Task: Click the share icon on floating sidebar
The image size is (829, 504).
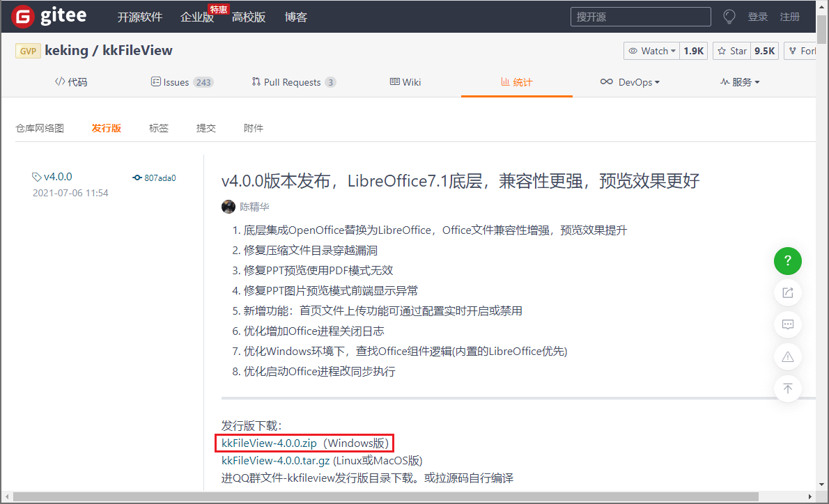Action: coord(788,292)
